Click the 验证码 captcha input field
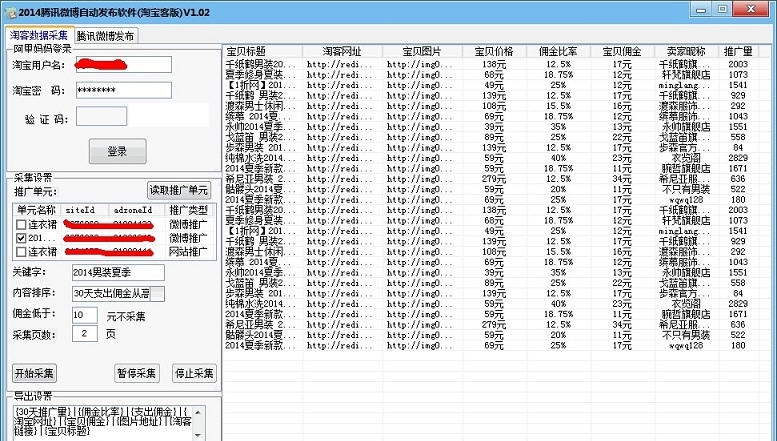777x441 pixels. (101, 117)
